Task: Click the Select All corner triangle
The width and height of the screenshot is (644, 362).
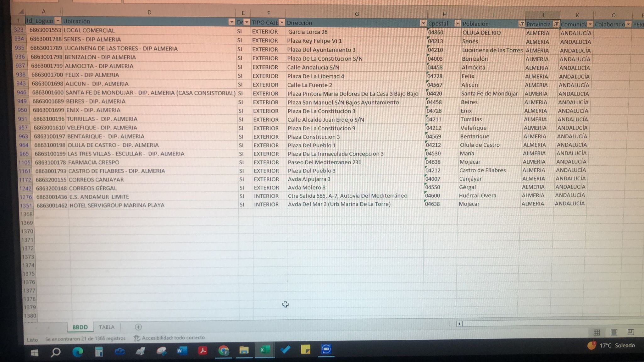Action: pos(21,12)
